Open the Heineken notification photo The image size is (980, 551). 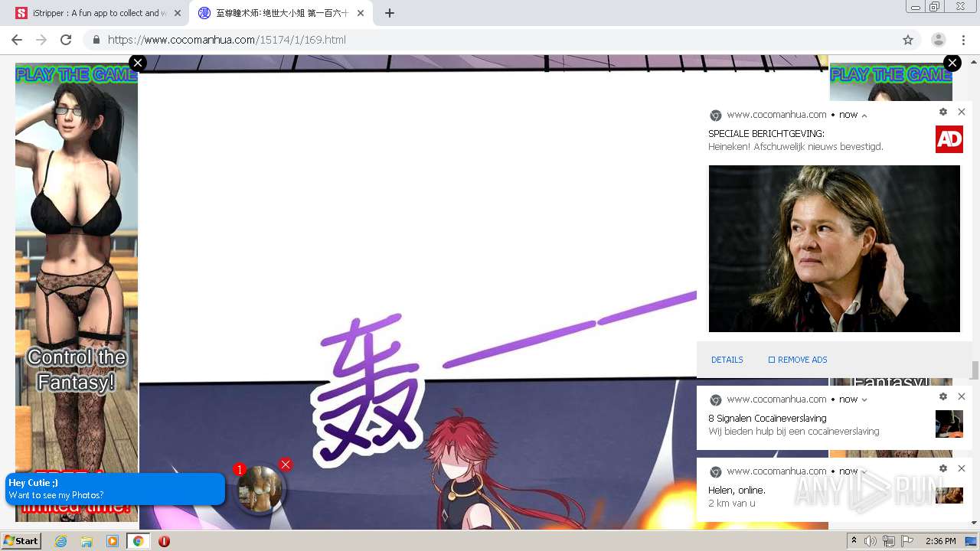[x=834, y=249]
